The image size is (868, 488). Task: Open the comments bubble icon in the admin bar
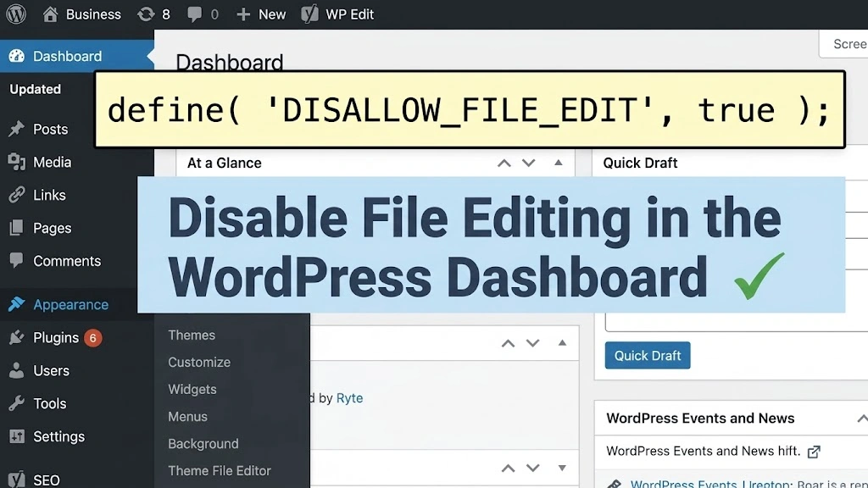pyautogui.click(x=194, y=14)
